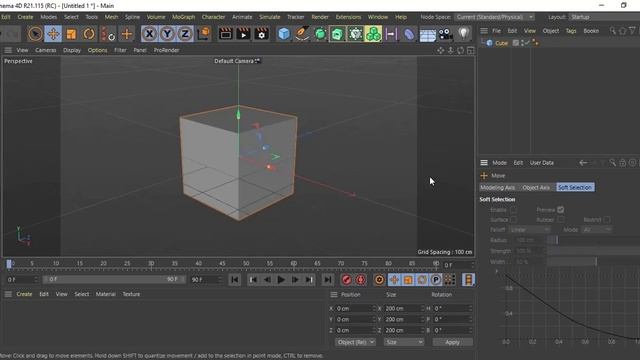Toggle the Rubber checkbox
Viewport: 640px width, 360px height.
point(560,220)
